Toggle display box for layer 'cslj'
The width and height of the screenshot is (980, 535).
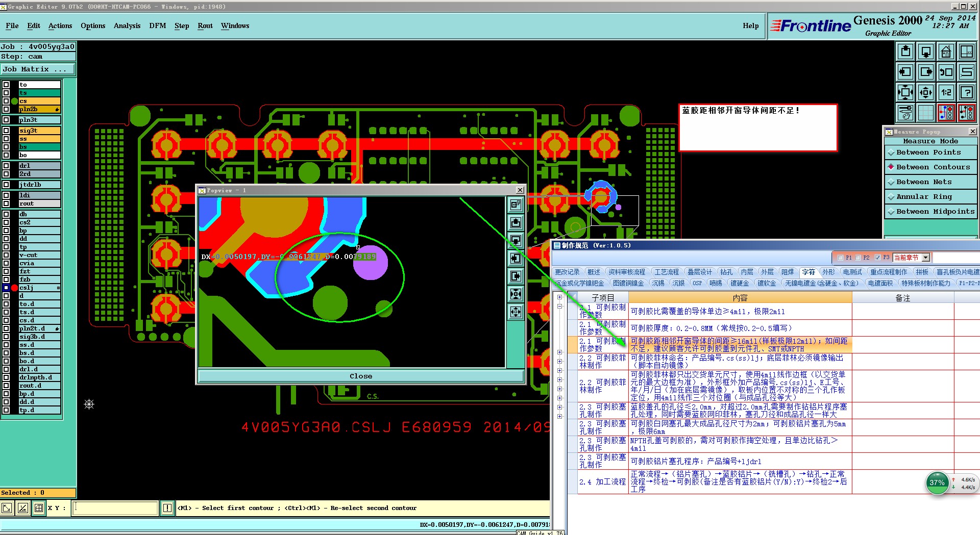(6, 288)
